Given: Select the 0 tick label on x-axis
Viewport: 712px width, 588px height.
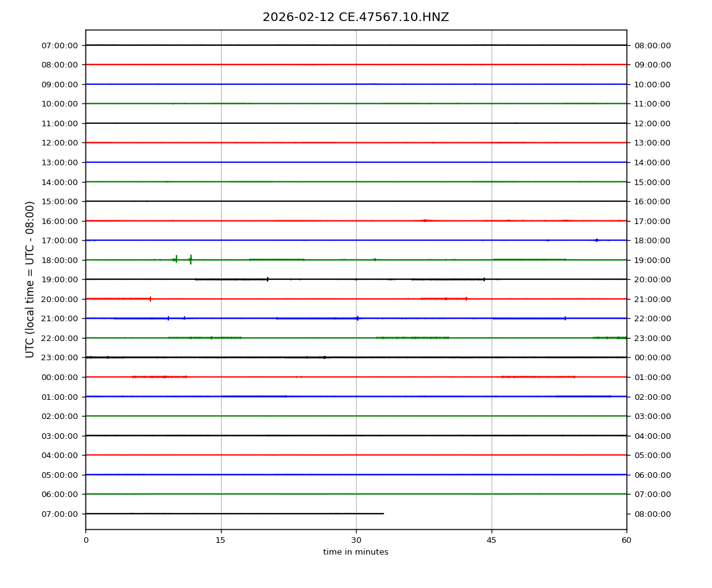Looking at the screenshot, I should pos(85,540).
